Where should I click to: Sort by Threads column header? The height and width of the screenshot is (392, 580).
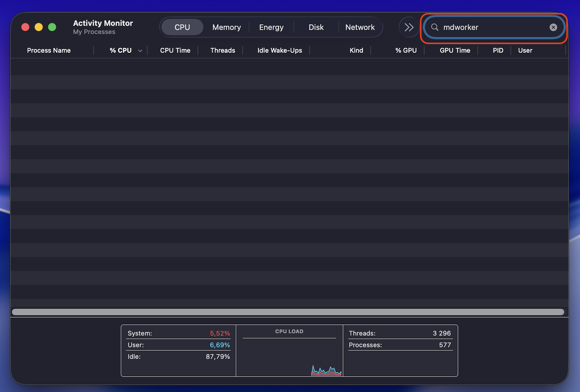[223, 50]
